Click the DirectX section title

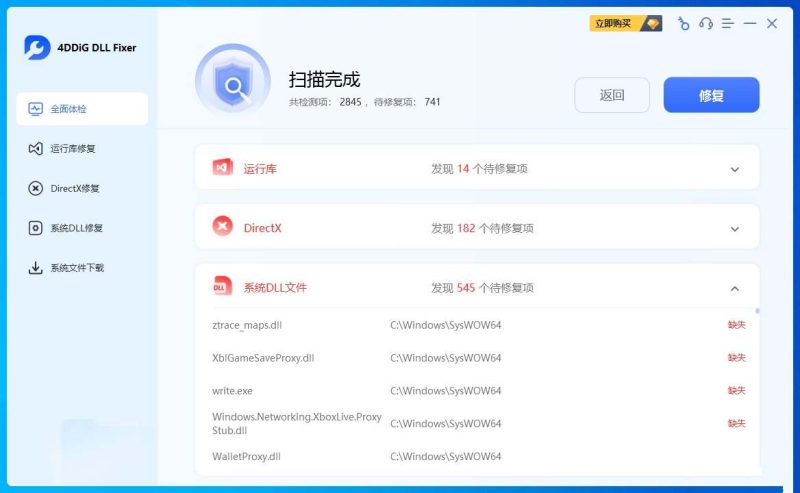(262, 228)
